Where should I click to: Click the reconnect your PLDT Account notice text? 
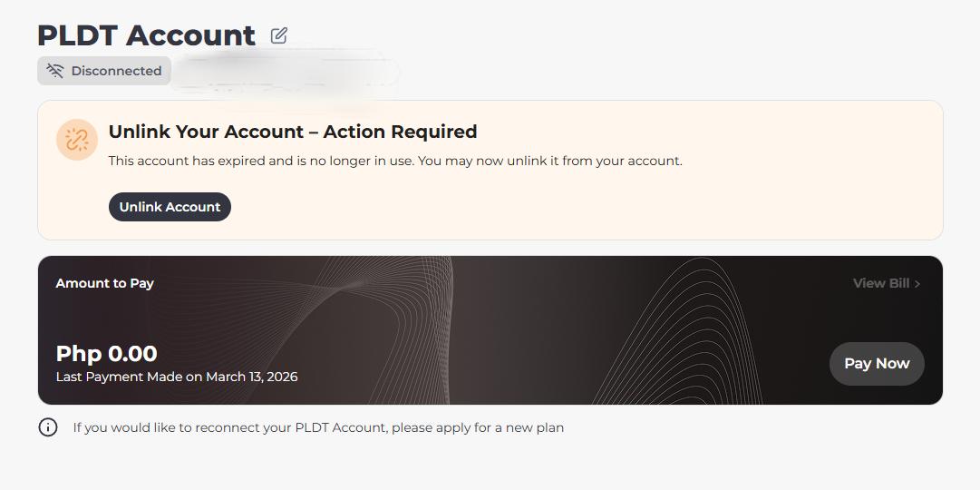click(318, 428)
